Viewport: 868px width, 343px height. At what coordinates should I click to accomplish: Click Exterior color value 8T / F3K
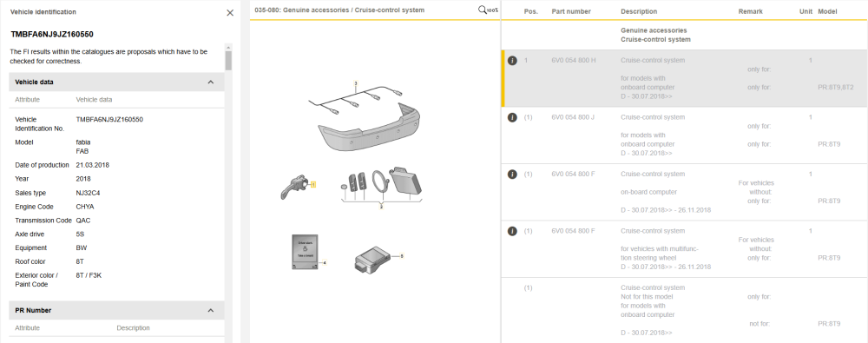tap(89, 275)
